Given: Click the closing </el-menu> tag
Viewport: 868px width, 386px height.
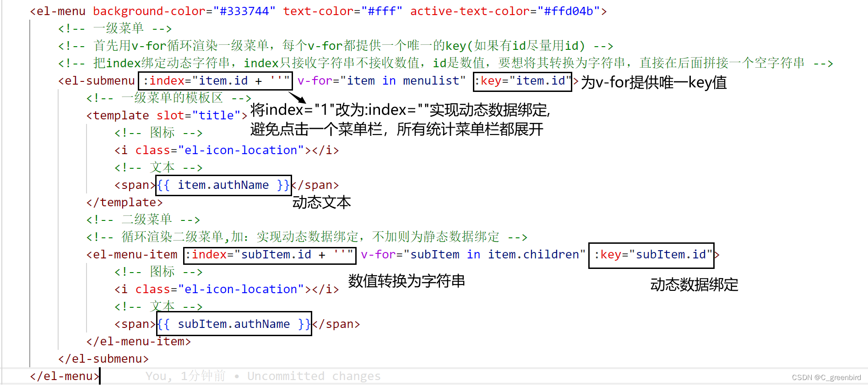Looking at the screenshot, I should (65, 376).
